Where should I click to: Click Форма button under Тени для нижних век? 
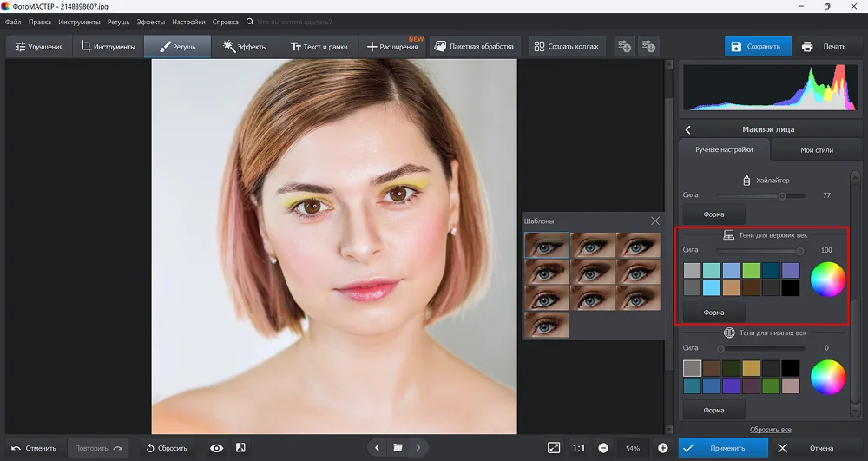[x=713, y=410]
